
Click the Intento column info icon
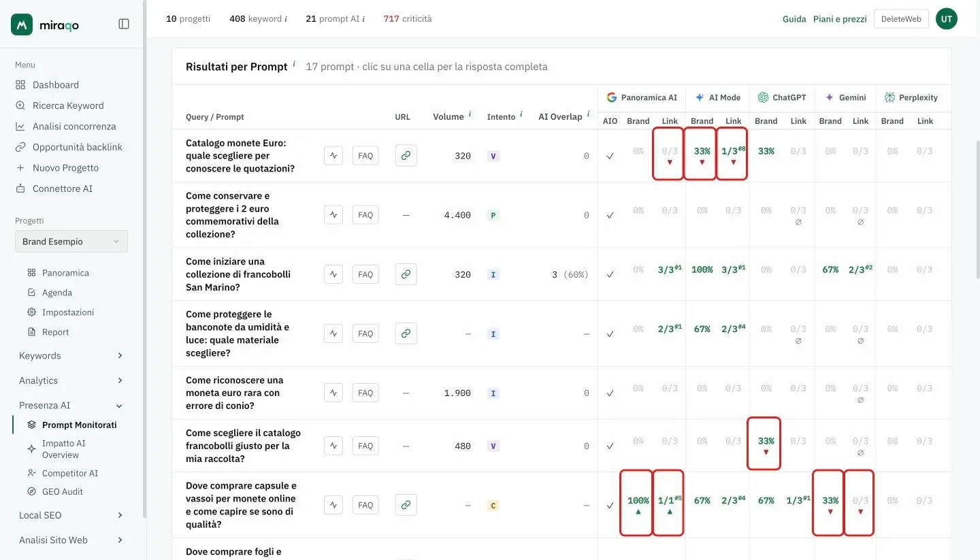[521, 115]
